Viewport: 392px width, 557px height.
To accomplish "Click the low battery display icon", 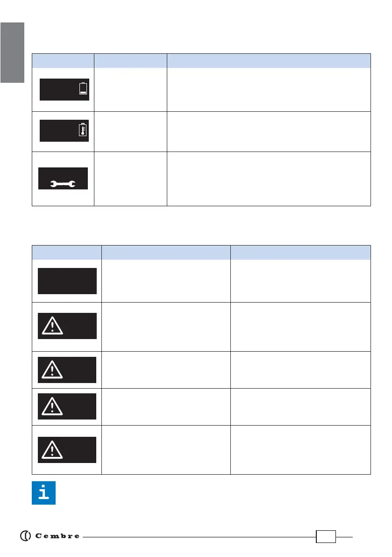I will (x=64, y=89).
